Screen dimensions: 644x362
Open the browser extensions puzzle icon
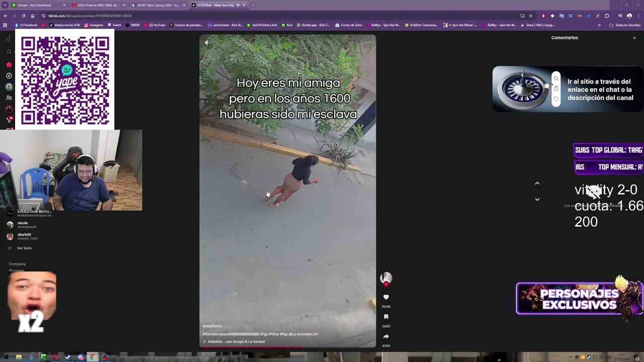[x=607, y=16]
